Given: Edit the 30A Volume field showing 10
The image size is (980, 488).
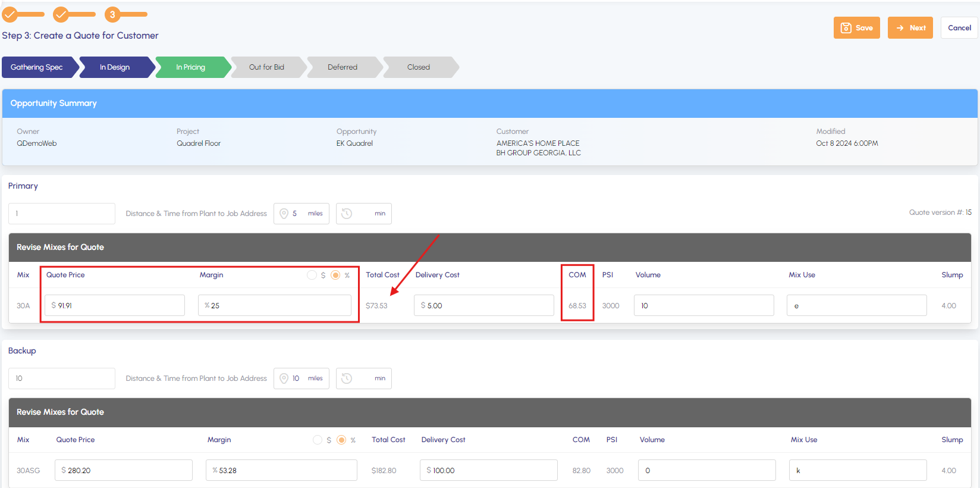Looking at the screenshot, I should [704, 305].
